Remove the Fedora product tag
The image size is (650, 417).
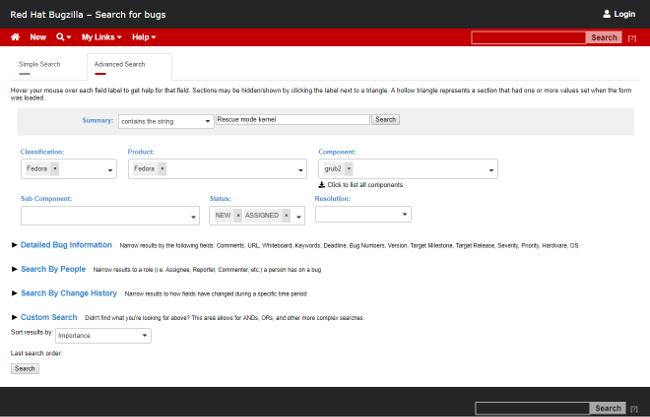pos(162,169)
